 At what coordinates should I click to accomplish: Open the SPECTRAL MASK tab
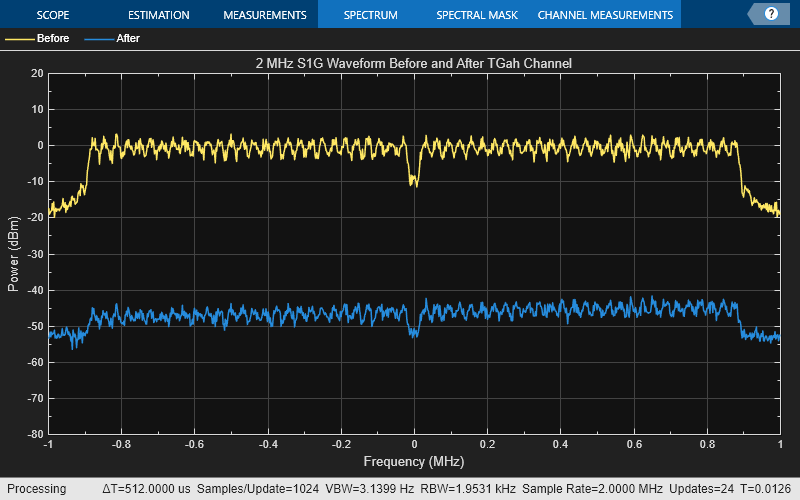[477, 15]
